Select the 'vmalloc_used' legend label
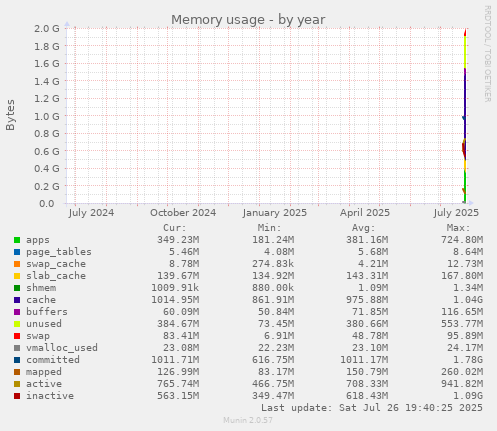Image resolution: width=497 pixels, height=431 pixels. (62, 348)
